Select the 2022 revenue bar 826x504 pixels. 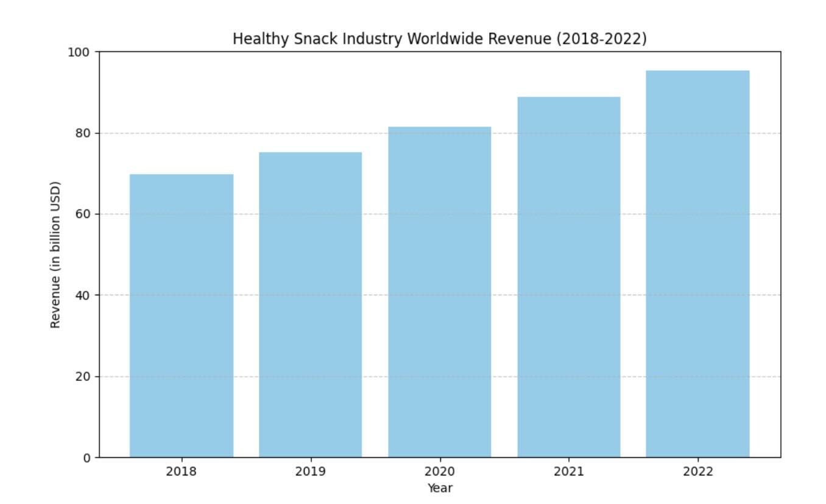(697, 264)
